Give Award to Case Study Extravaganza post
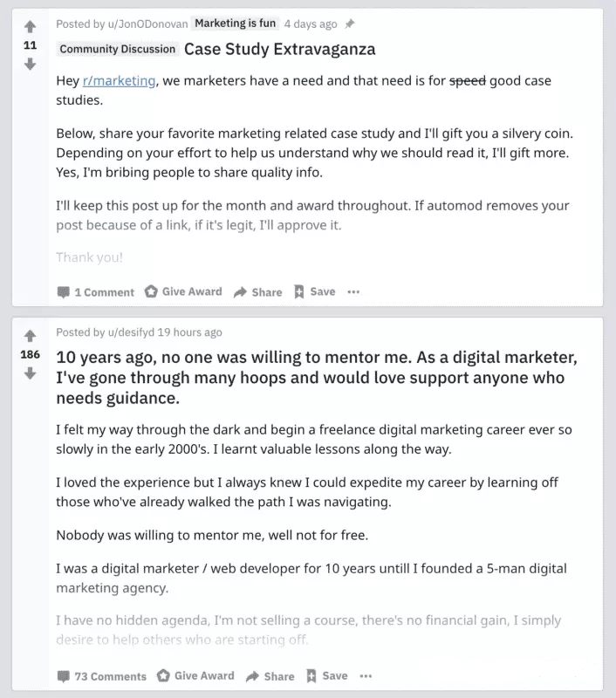This screenshot has width=616, height=698. point(183,291)
